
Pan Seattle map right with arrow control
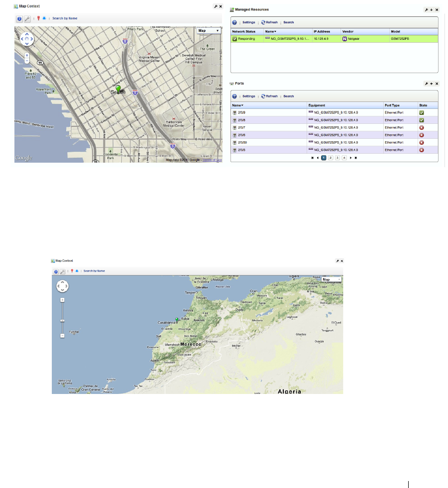point(32,39)
